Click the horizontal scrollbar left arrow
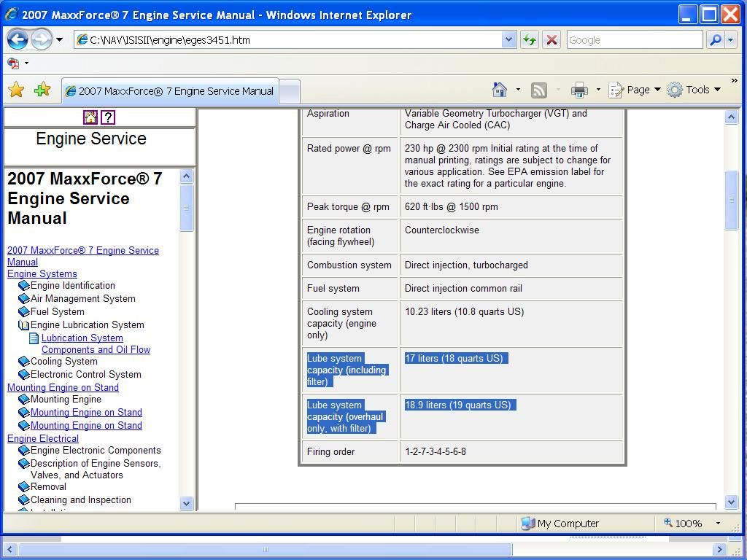Viewport: 747px width, 560px height. click(10, 550)
